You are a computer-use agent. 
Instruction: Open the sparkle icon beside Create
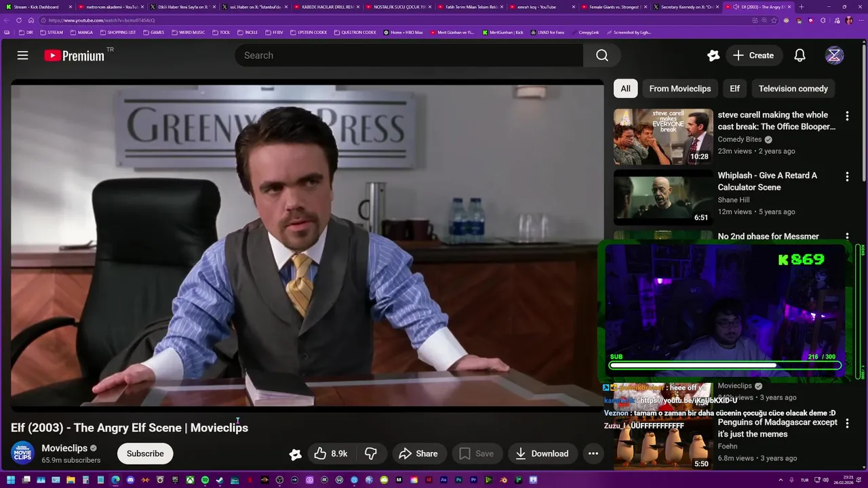click(x=713, y=56)
